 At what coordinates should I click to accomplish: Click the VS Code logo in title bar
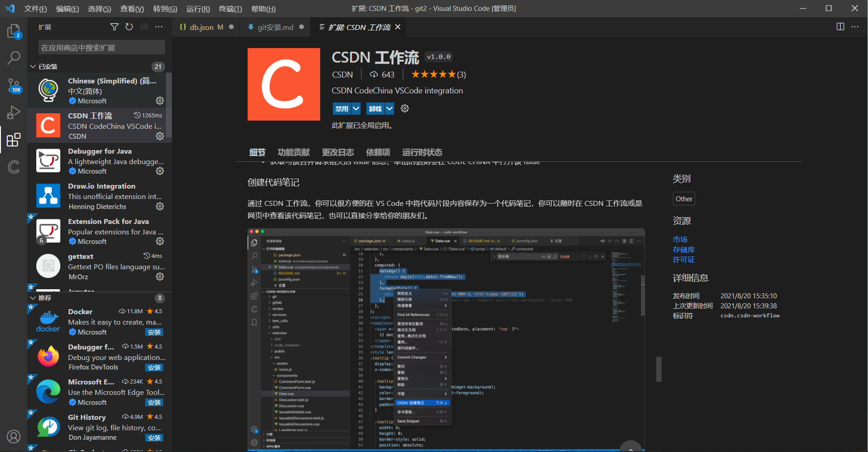[x=10, y=9]
